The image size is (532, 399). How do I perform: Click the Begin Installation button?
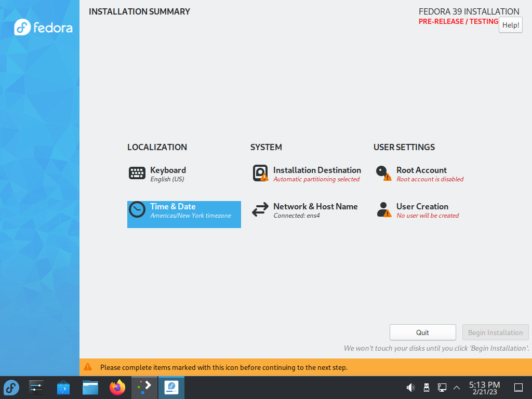pos(495,332)
